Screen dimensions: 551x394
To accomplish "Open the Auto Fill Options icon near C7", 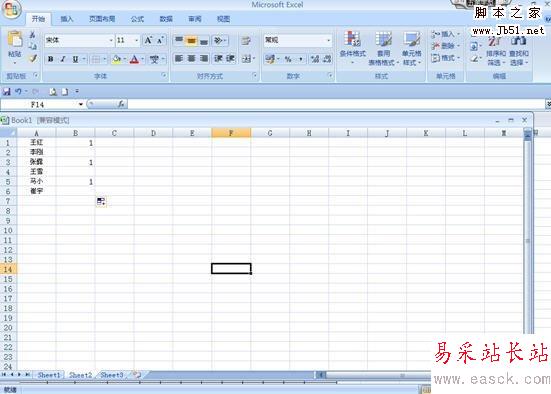I will (101, 201).
